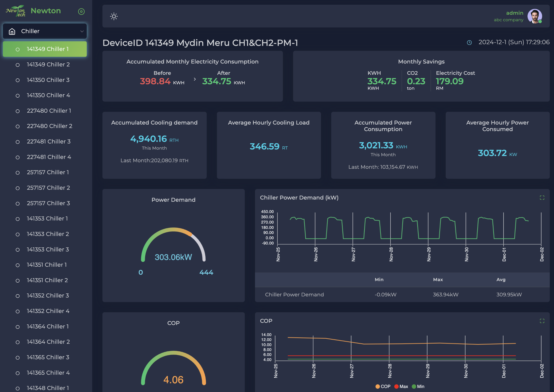554x392 pixels.
Task: Select 141364 Chiller 1
Action: (x=45, y=327)
